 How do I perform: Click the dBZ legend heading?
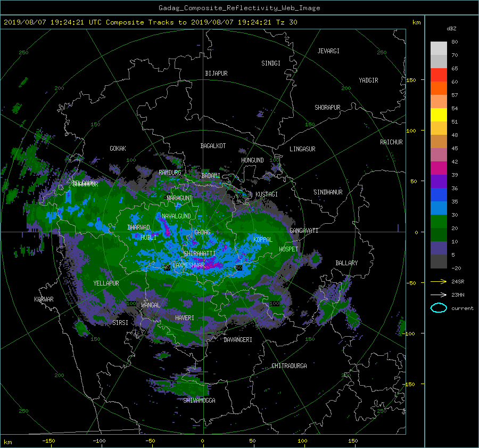(x=451, y=28)
